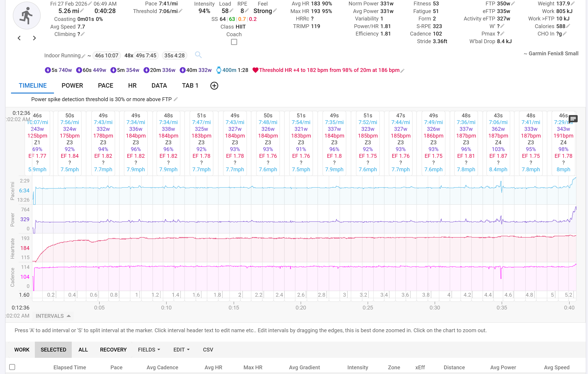This screenshot has width=588, height=374.
Task: Go to next activity arrow
Action: [34, 38]
